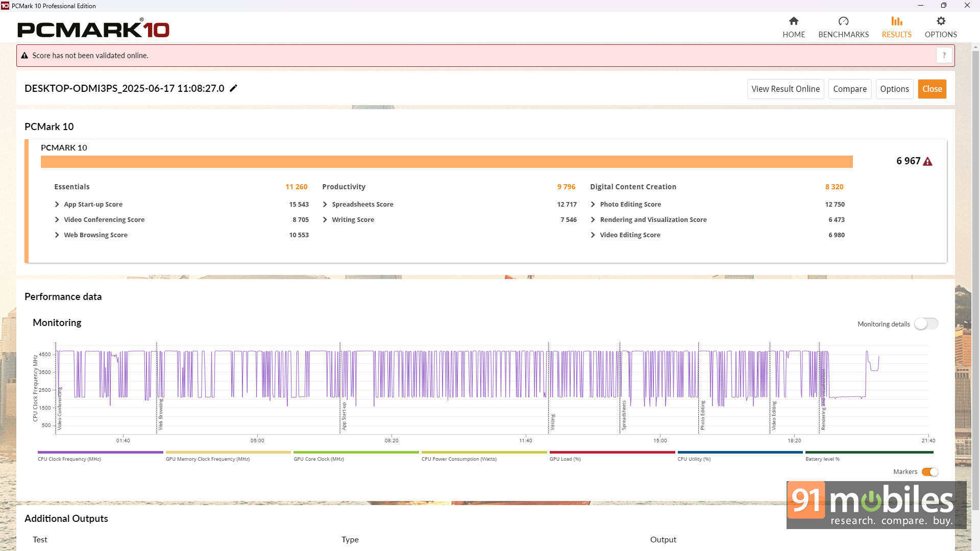This screenshot has height=551, width=980.
Task: Click the orange PCMark 10 score bar
Action: (x=447, y=161)
